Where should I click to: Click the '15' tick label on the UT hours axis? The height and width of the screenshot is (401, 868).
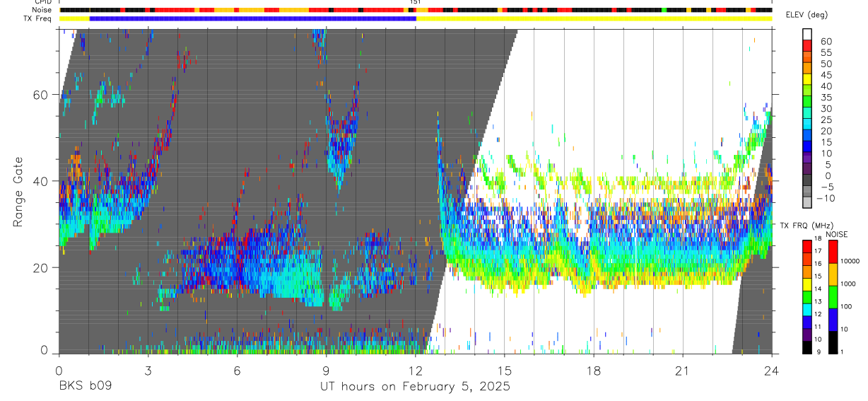point(505,371)
